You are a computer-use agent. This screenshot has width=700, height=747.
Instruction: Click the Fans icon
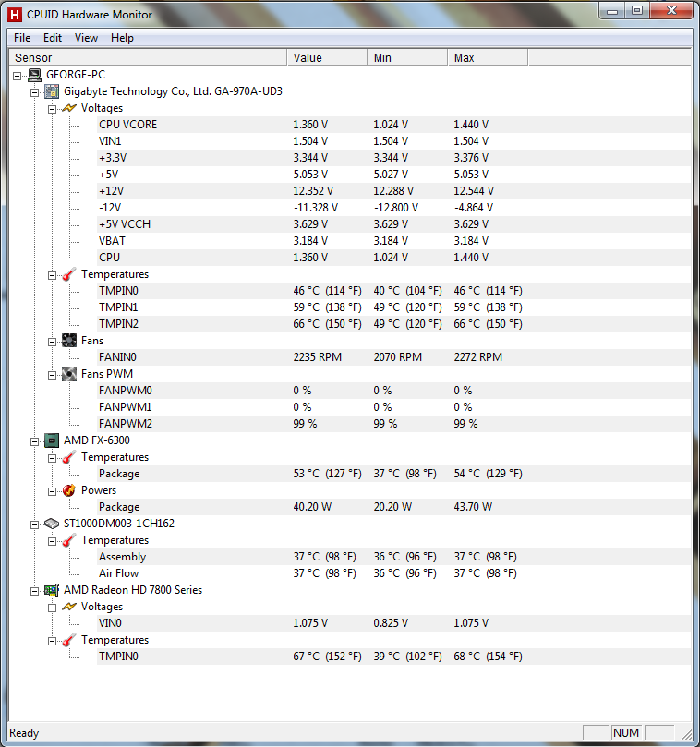pos(69,341)
